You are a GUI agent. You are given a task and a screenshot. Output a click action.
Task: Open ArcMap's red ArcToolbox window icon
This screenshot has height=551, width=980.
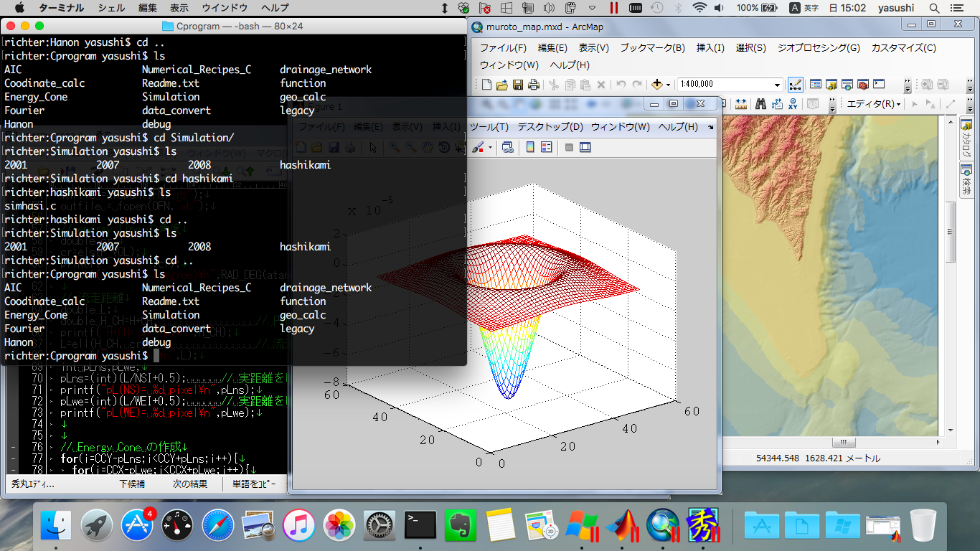862,85
